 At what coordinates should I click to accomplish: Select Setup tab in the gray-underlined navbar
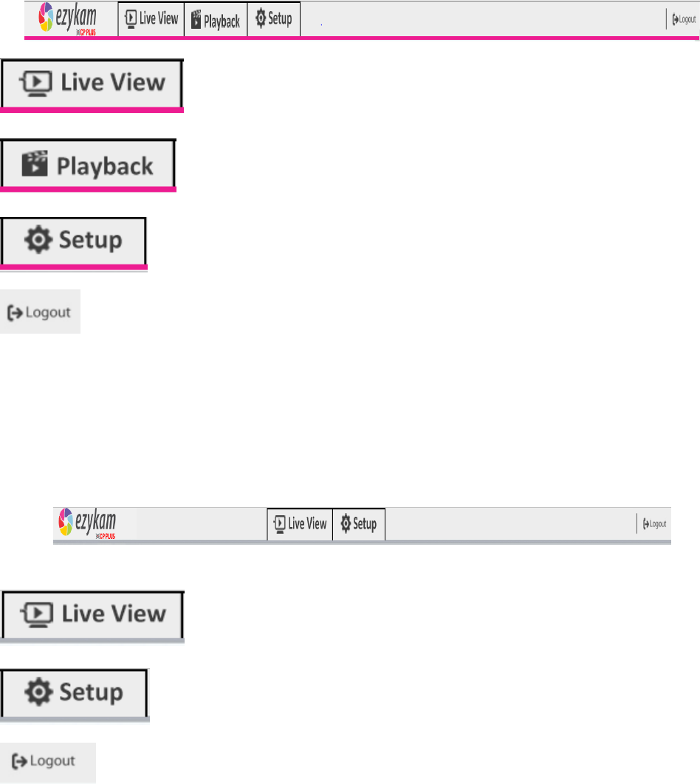tap(359, 524)
